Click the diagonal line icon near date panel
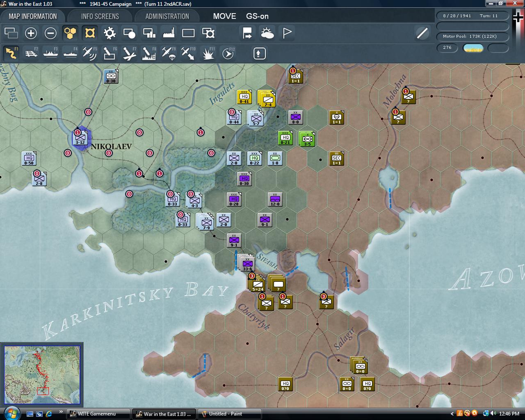525x420 pixels. [422, 33]
